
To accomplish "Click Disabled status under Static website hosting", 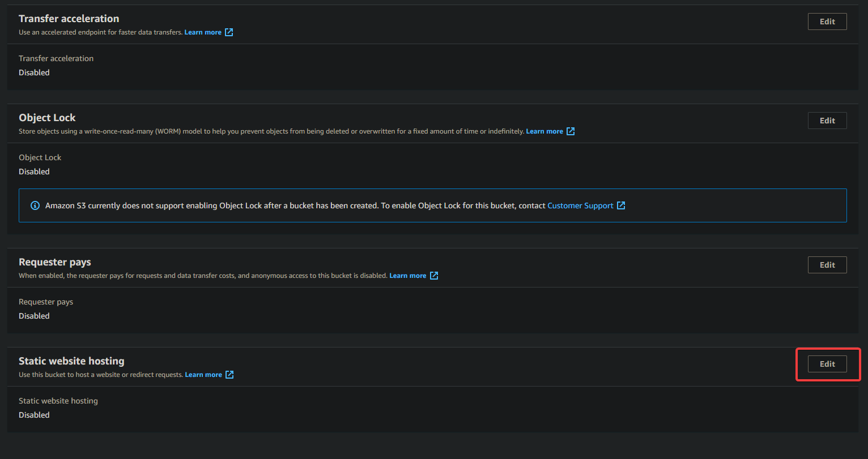I will (34, 415).
